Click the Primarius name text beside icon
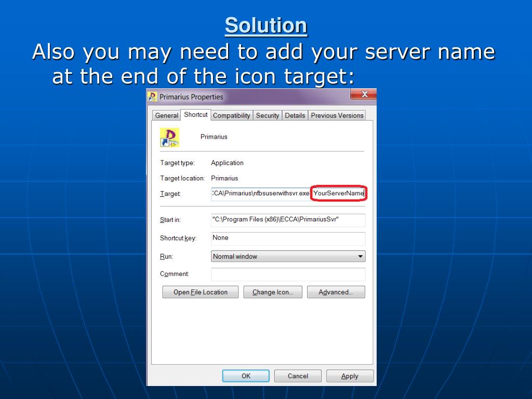532x399 pixels. point(214,137)
